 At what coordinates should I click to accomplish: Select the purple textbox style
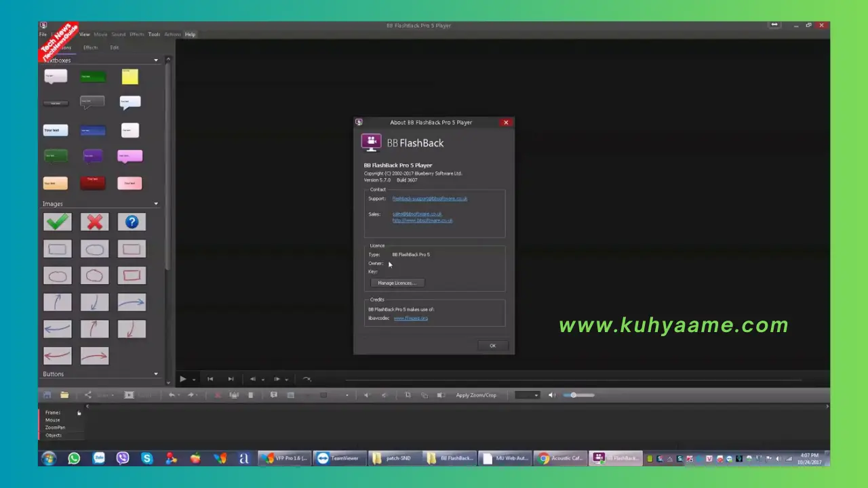point(93,156)
